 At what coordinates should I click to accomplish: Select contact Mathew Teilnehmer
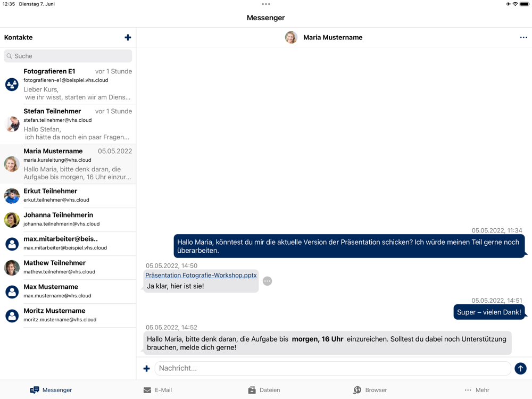pyautogui.click(x=68, y=268)
